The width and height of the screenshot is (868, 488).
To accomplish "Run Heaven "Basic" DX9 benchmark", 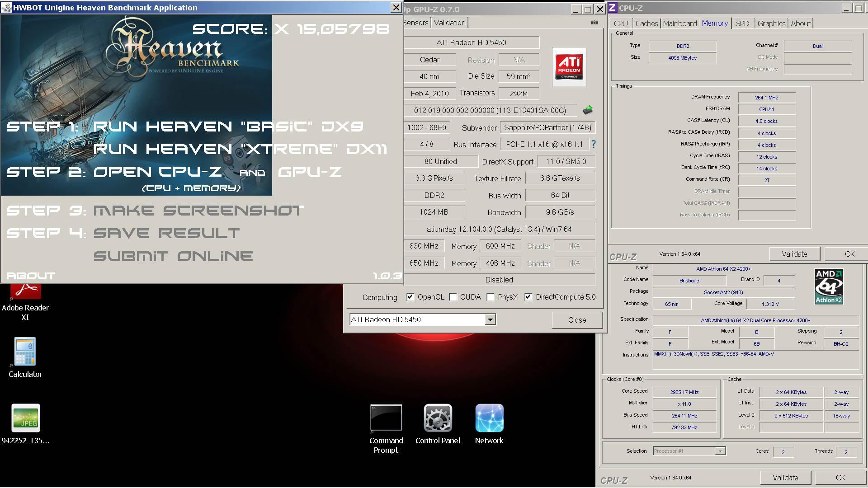I will point(228,127).
